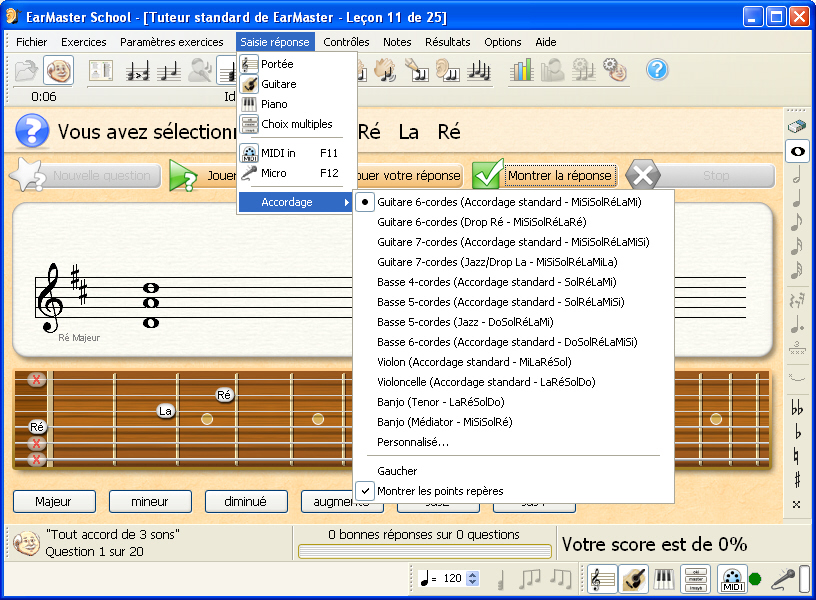
Task: Pick the natural accidental
Action: pos(796,456)
